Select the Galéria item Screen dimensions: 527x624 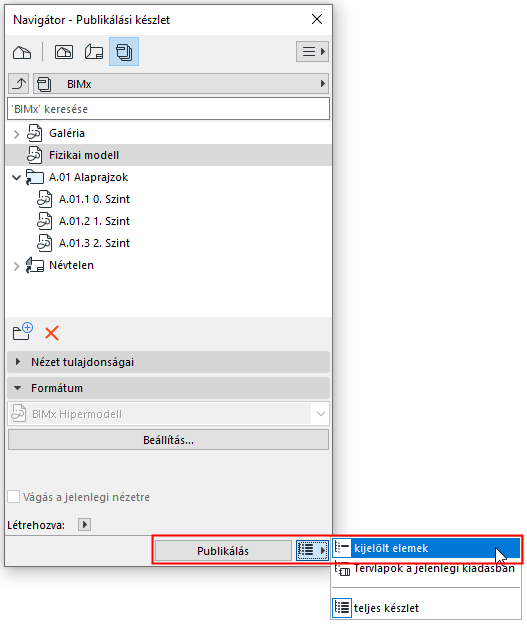(x=67, y=133)
